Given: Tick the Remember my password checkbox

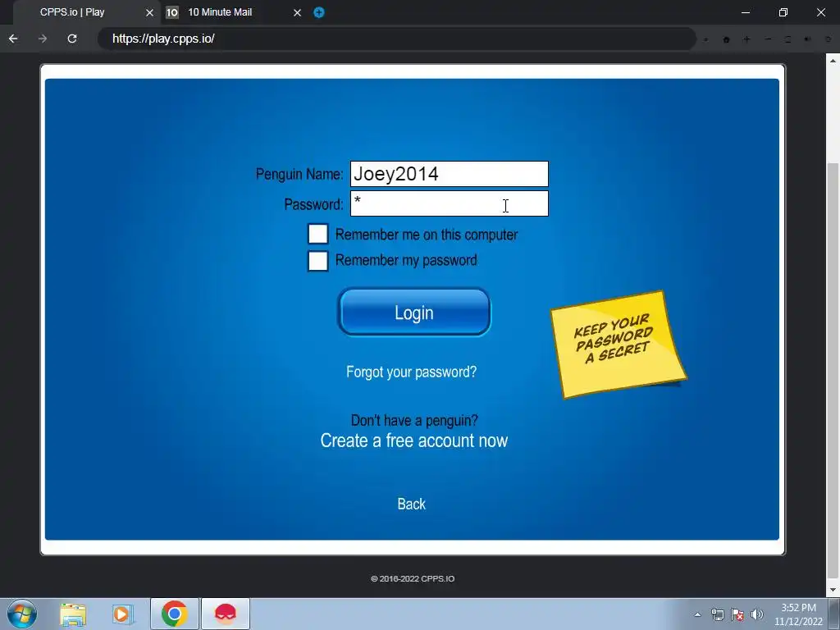Looking at the screenshot, I should [x=317, y=261].
